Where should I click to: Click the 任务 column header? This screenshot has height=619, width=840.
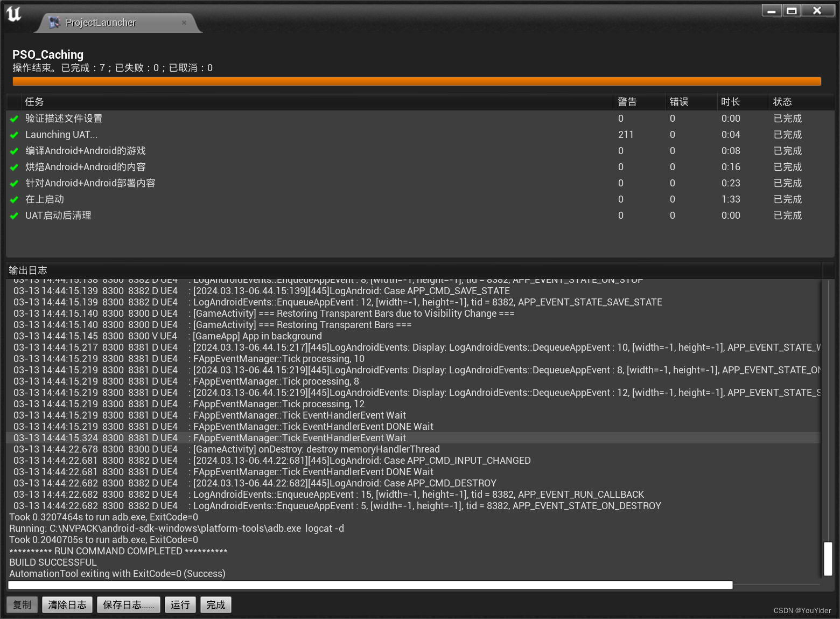point(33,101)
